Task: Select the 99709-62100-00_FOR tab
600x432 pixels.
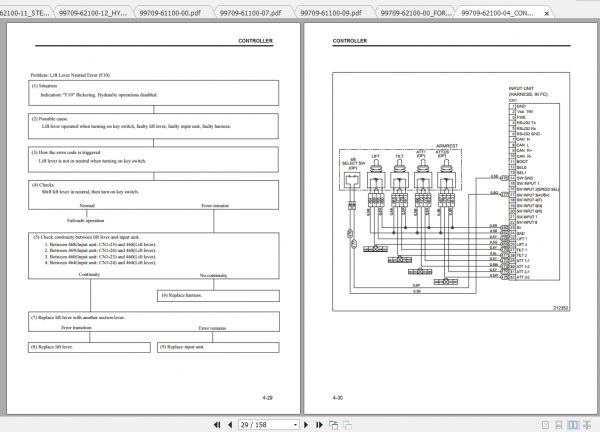Action: click(x=416, y=13)
